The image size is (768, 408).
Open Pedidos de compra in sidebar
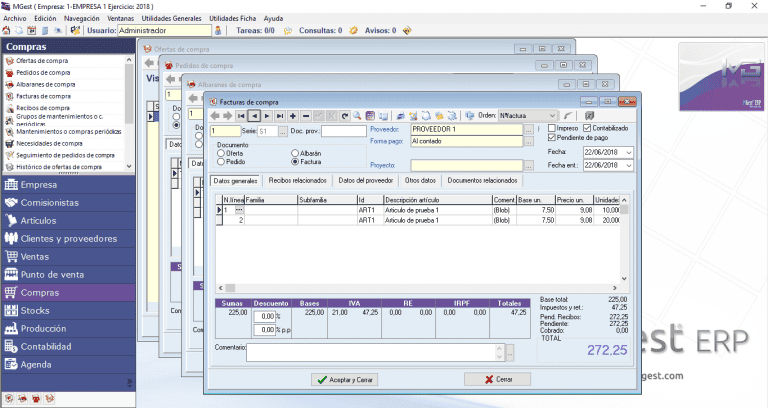point(43,72)
